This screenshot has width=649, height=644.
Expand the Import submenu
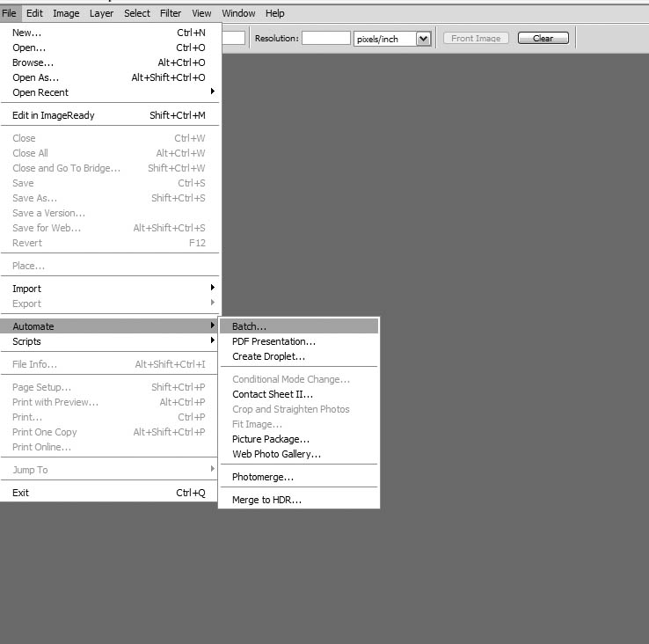coord(109,289)
